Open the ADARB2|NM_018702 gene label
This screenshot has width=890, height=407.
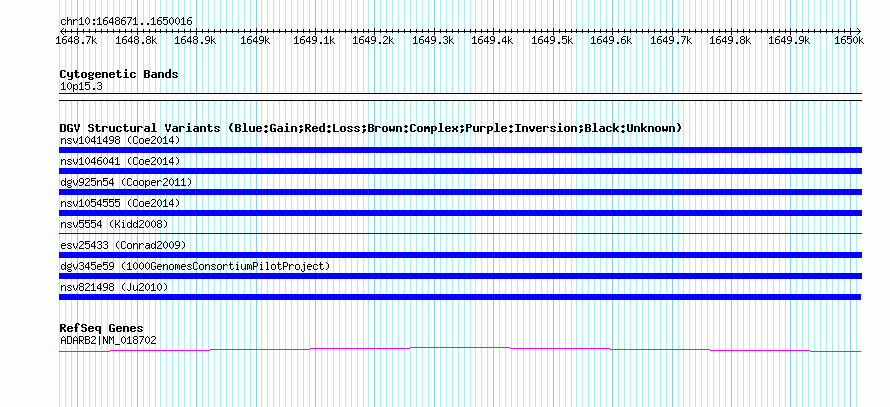tap(108, 341)
